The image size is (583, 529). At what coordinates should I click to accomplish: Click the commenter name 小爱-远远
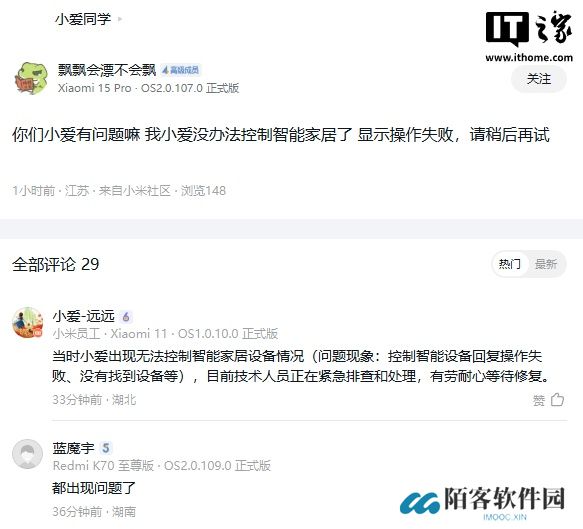(84, 316)
